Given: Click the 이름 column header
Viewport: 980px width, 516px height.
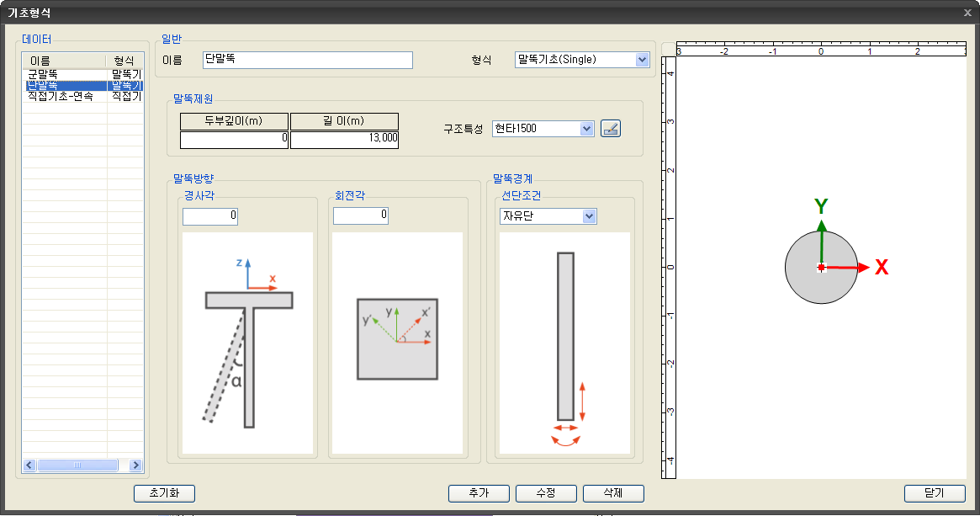Looking at the screenshot, I should click(65, 61).
